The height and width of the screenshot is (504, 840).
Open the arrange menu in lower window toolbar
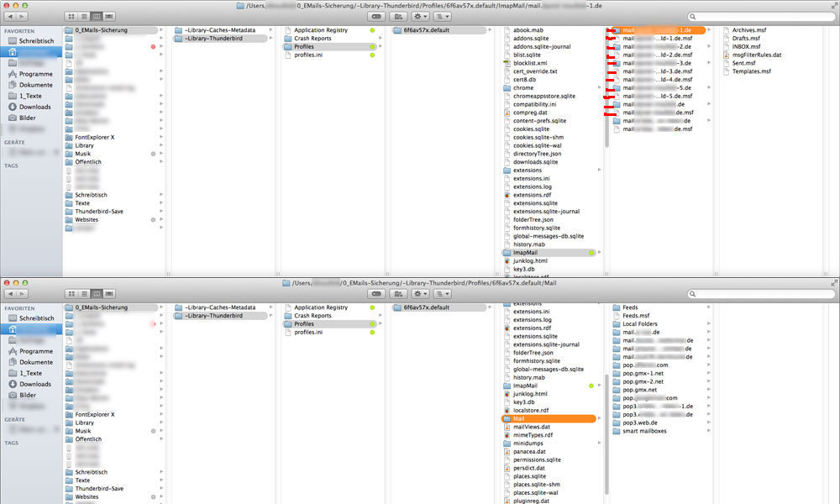pos(440,293)
